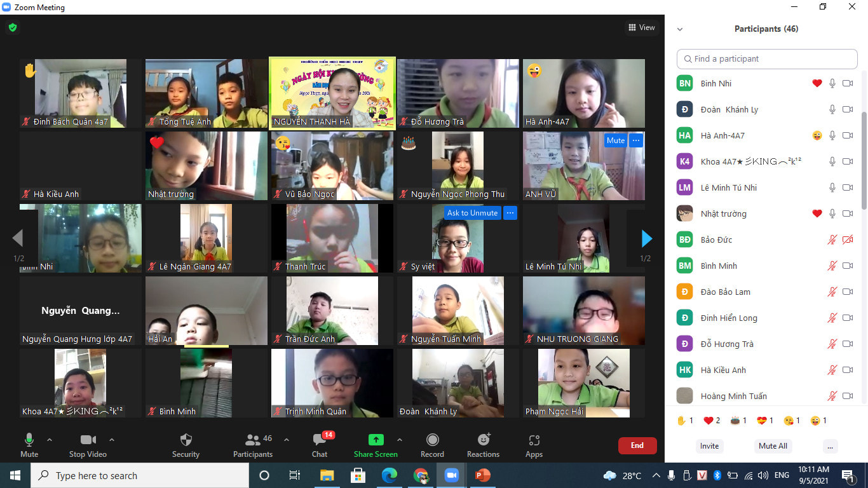
Task: Expand video options arrow beside Stop Video
Action: 112,440
